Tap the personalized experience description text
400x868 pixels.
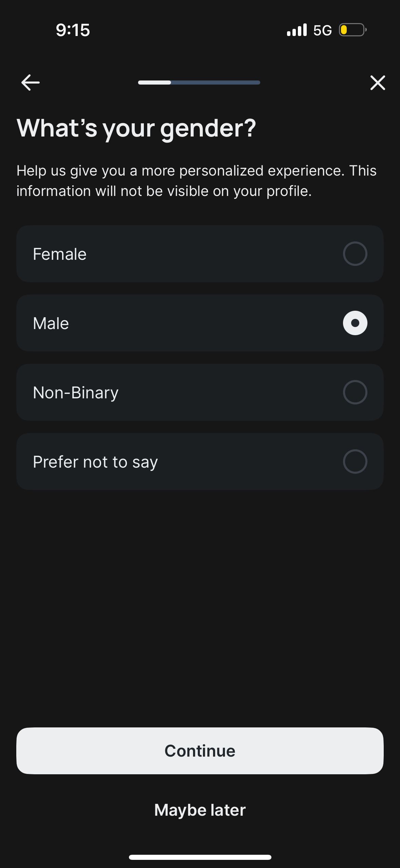pos(196,181)
